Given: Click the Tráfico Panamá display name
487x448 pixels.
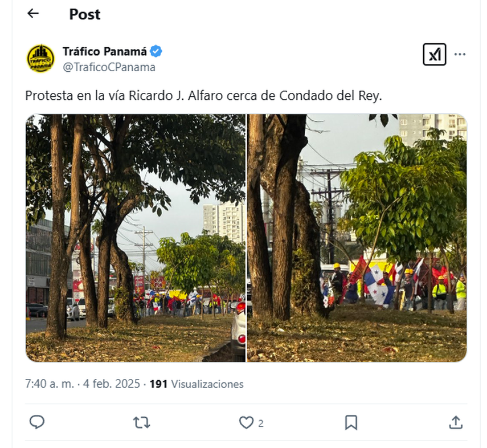Looking at the screenshot, I should (105, 51).
